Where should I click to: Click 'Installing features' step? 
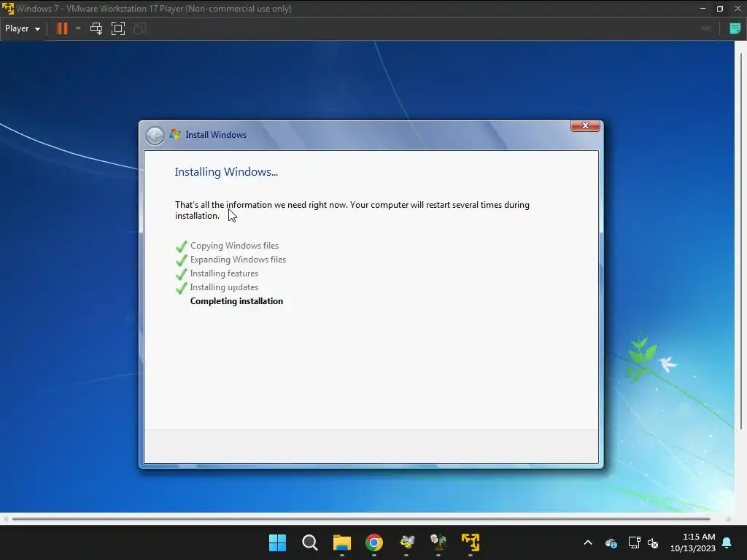[x=224, y=273]
